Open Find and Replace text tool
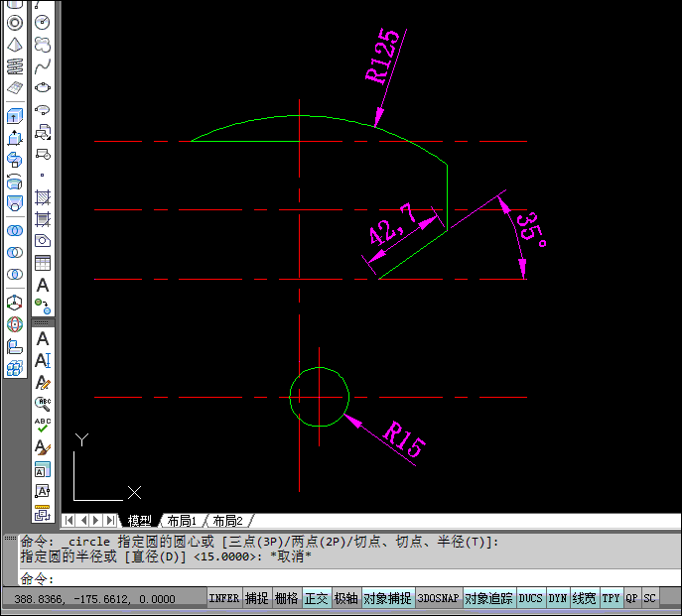 (43, 404)
